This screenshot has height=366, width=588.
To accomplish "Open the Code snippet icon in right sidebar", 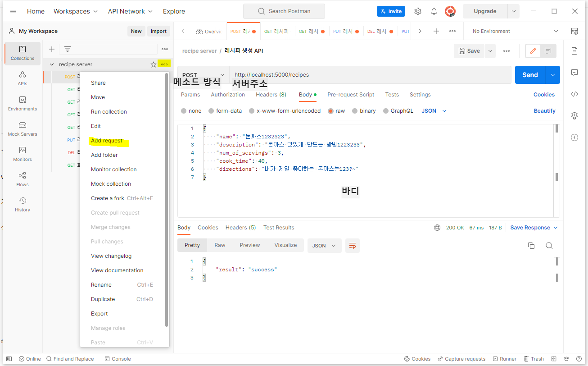I will click(574, 94).
